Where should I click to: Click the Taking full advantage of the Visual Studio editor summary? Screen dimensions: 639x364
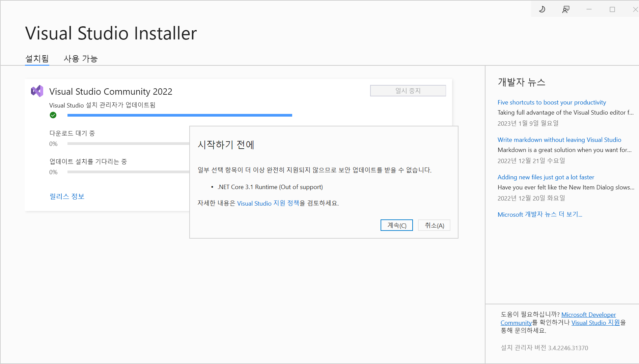tap(566, 112)
